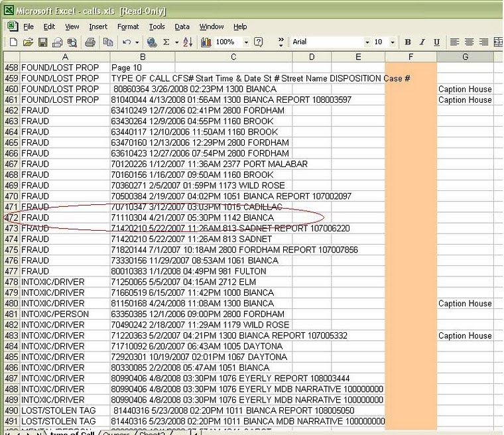This screenshot has width=504, height=435.
Task: Click the orange-filled cell F465
Action: [x=410, y=143]
